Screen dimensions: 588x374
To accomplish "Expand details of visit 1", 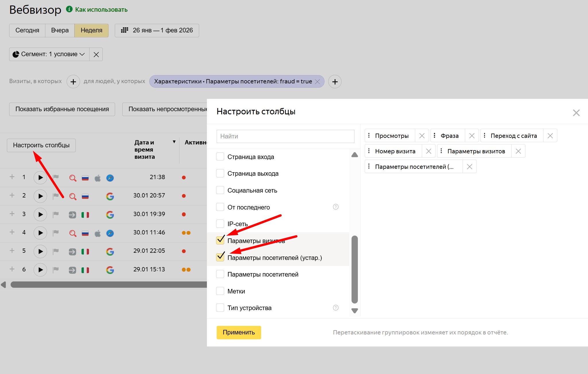I will click(x=12, y=177).
